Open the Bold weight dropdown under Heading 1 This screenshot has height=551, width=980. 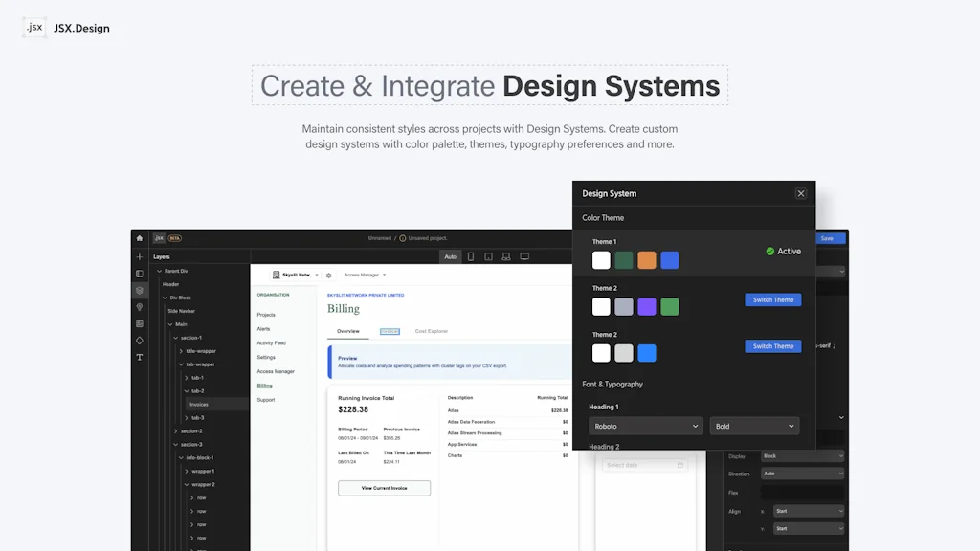754,426
